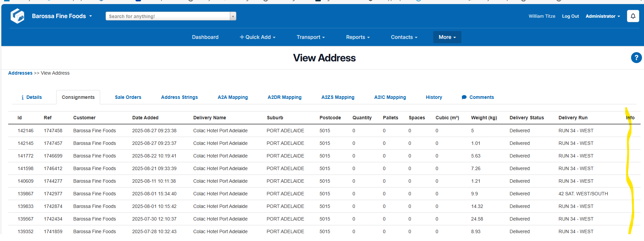Image resolution: width=644 pixels, height=241 pixels.
Task: Expand the Administrator role menu
Action: [x=602, y=16]
